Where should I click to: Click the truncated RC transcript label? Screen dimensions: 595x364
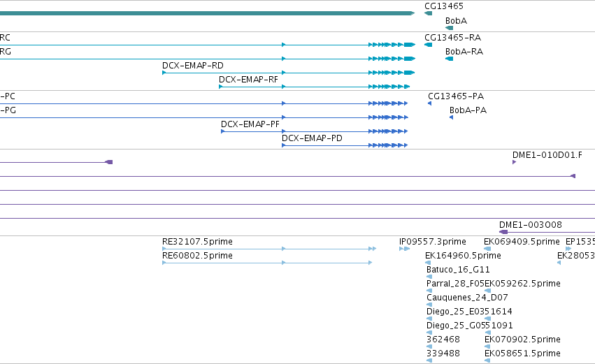(5, 38)
